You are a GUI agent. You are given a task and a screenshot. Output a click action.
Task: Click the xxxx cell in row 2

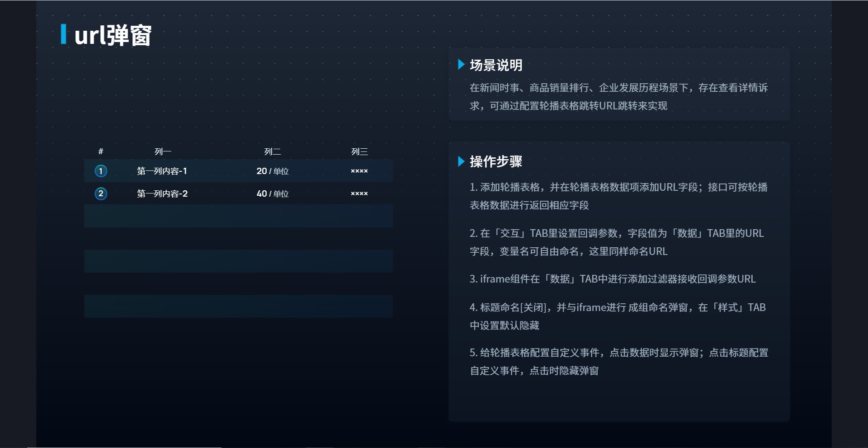click(x=359, y=193)
